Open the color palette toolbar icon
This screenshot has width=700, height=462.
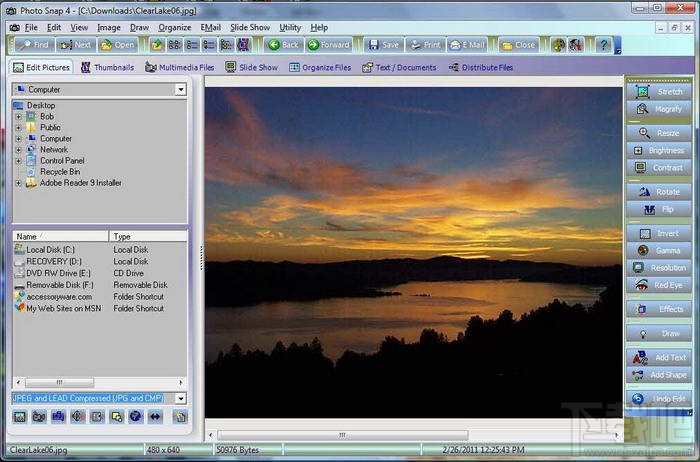[x=558, y=45]
